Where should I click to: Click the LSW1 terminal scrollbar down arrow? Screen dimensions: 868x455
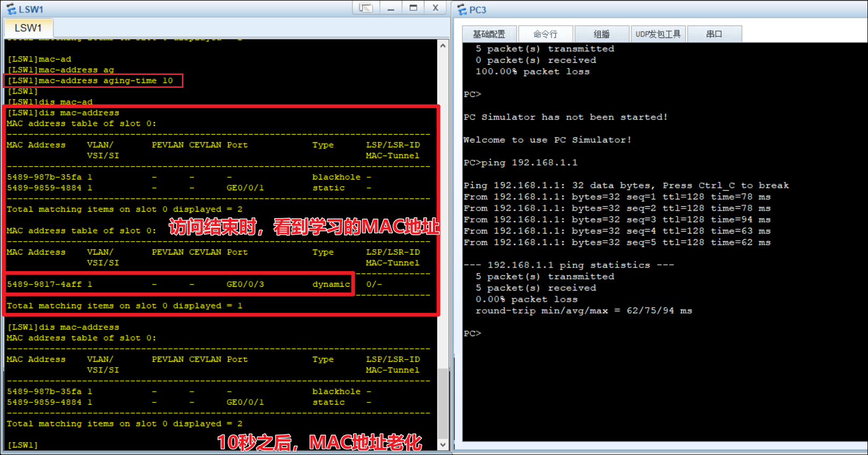(x=443, y=444)
